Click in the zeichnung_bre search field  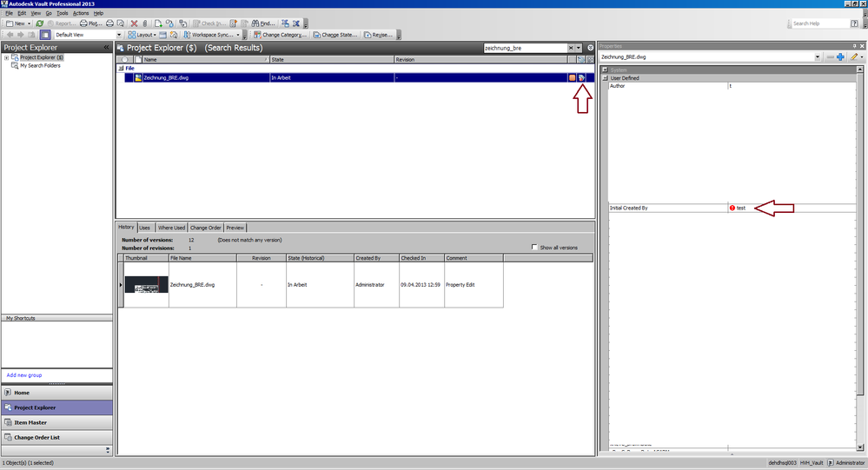(525, 48)
